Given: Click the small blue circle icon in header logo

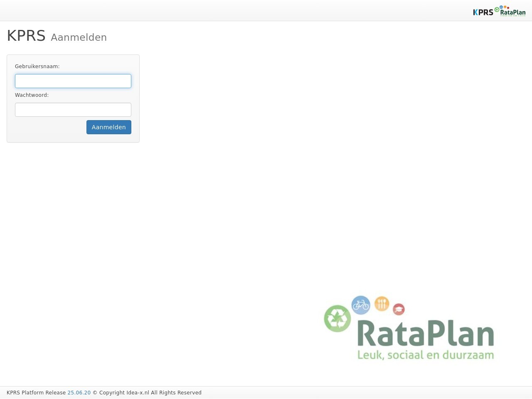Looking at the screenshot, I should (x=501, y=7).
